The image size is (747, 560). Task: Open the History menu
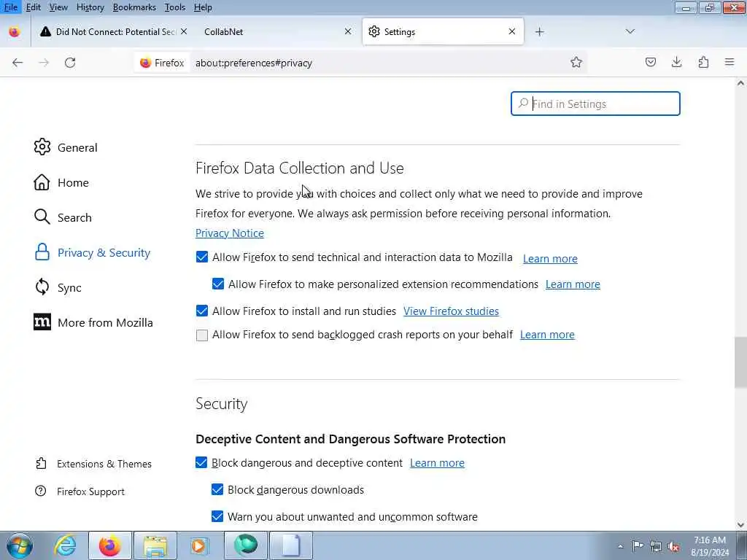90,7
